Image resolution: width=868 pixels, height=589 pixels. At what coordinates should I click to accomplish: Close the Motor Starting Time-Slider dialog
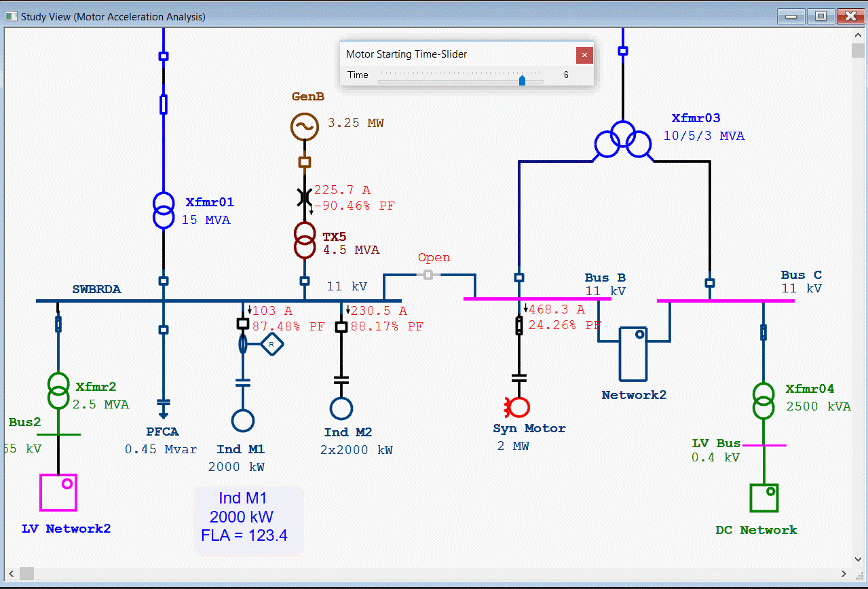coord(584,55)
